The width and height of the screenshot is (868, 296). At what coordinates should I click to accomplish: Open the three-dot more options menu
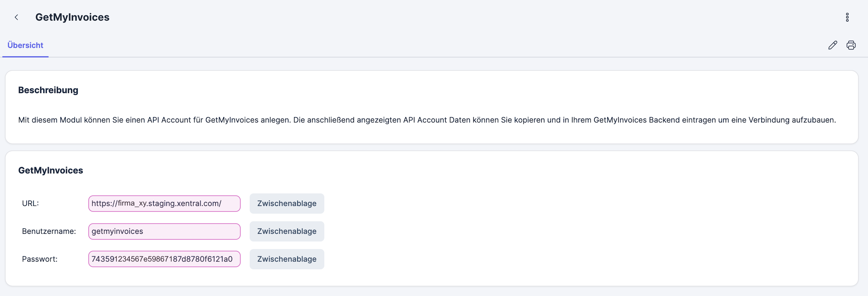tap(847, 17)
